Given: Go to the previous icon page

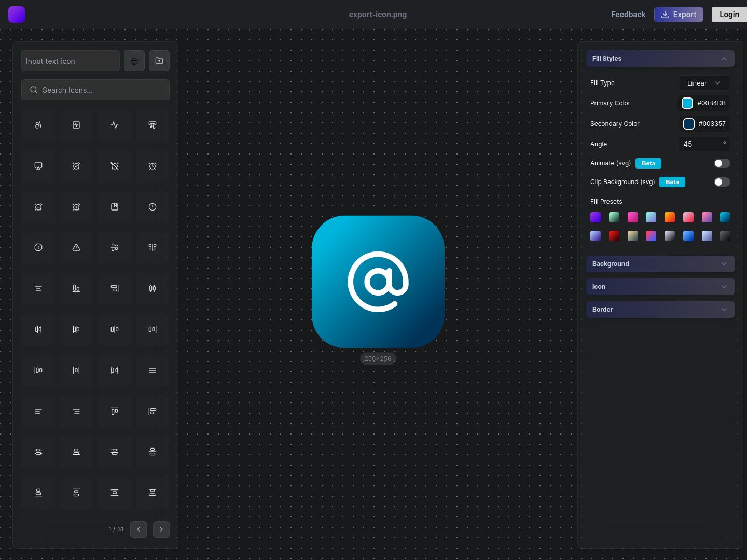Looking at the screenshot, I should (x=139, y=529).
